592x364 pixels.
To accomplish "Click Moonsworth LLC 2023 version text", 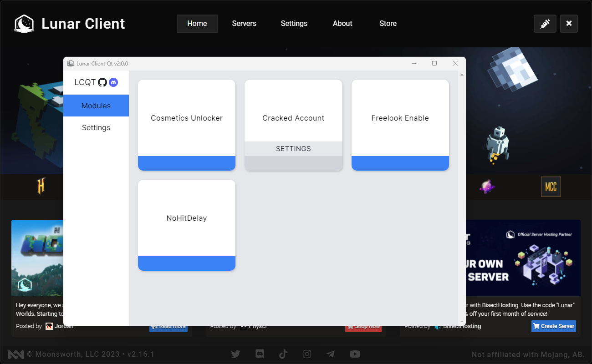I will point(91,354).
